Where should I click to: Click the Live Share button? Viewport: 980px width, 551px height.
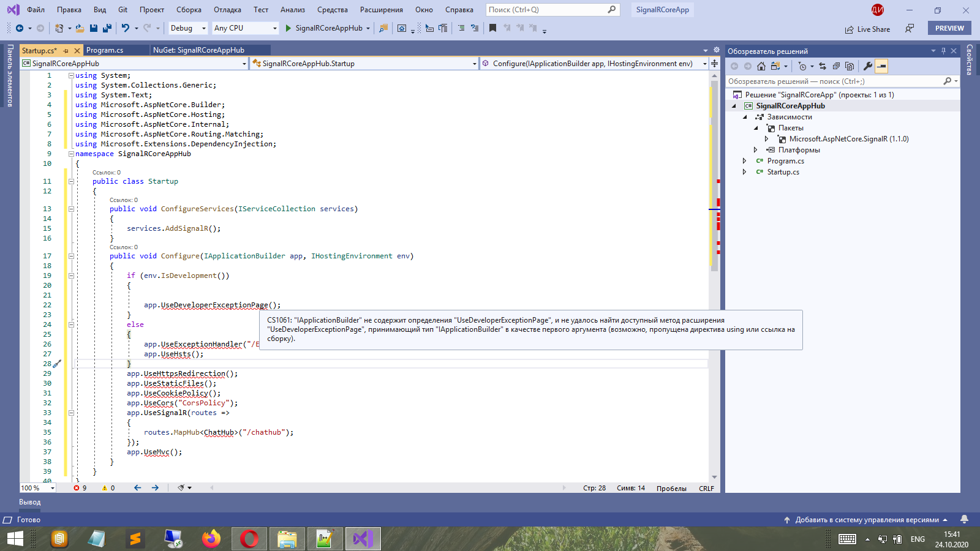pos(867,29)
